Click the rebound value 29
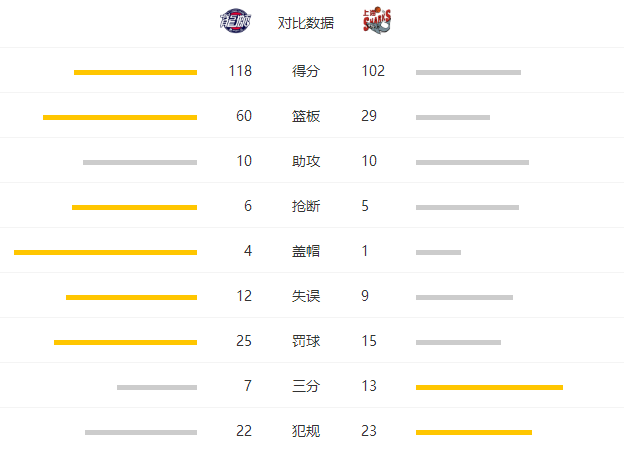This screenshot has width=624, height=450. (x=369, y=116)
